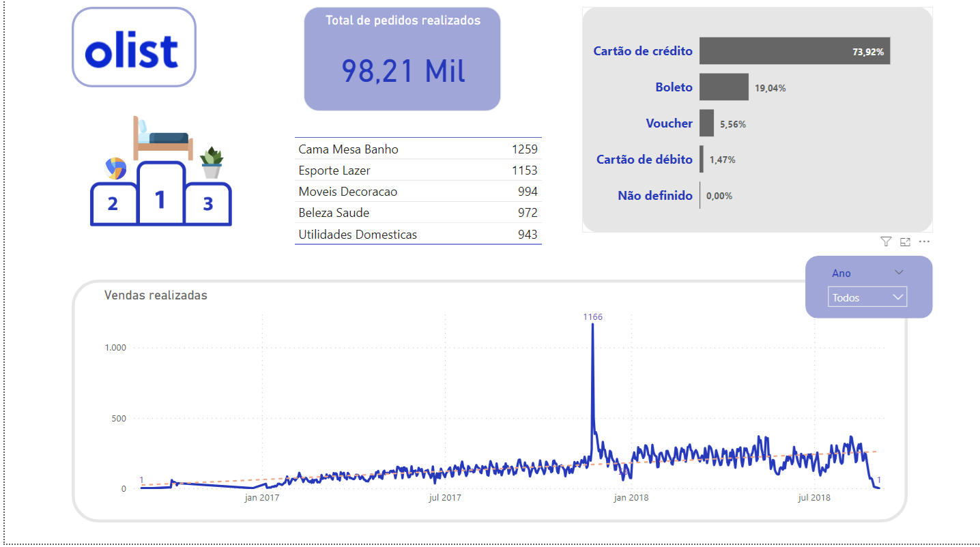Select the Voucher bar in payment chart
Viewport: 980px width, 547px height.
(x=707, y=123)
